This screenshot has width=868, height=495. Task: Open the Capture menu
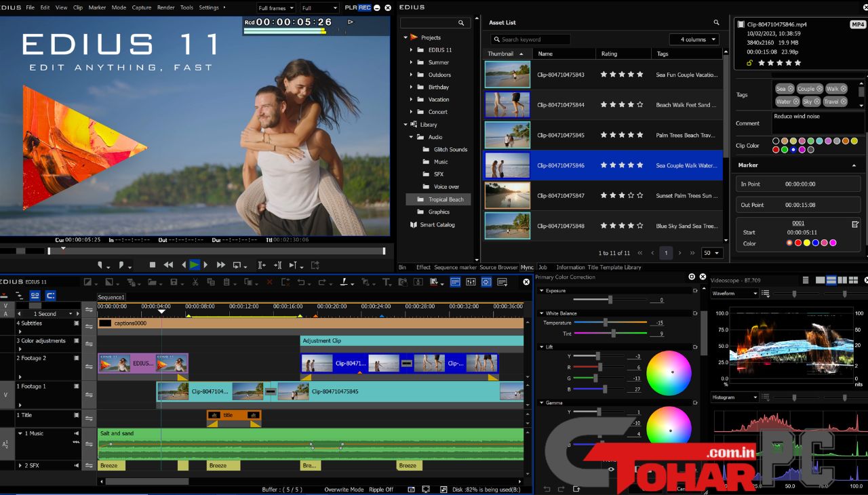pyautogui.click(x=141, y=7)
